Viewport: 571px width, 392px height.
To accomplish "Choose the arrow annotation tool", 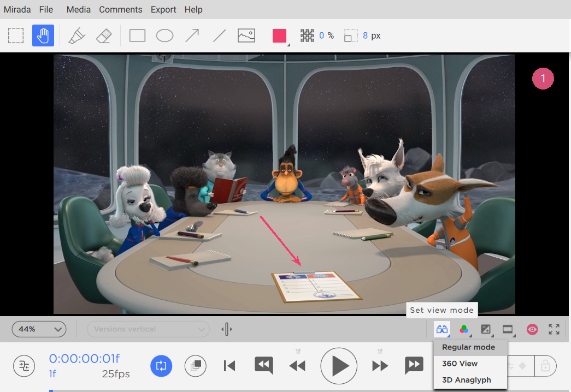I will coord(192,35).
